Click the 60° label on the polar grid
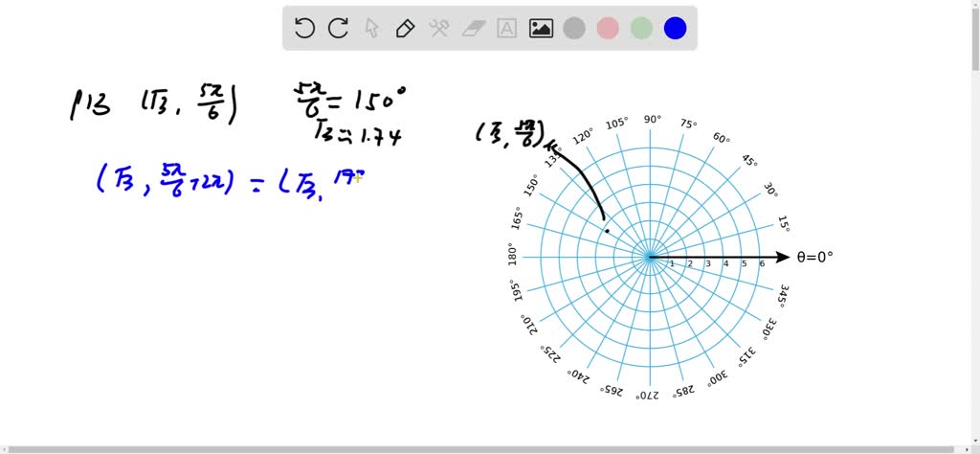The image size is (980, 454). click(x=722, y=138)
